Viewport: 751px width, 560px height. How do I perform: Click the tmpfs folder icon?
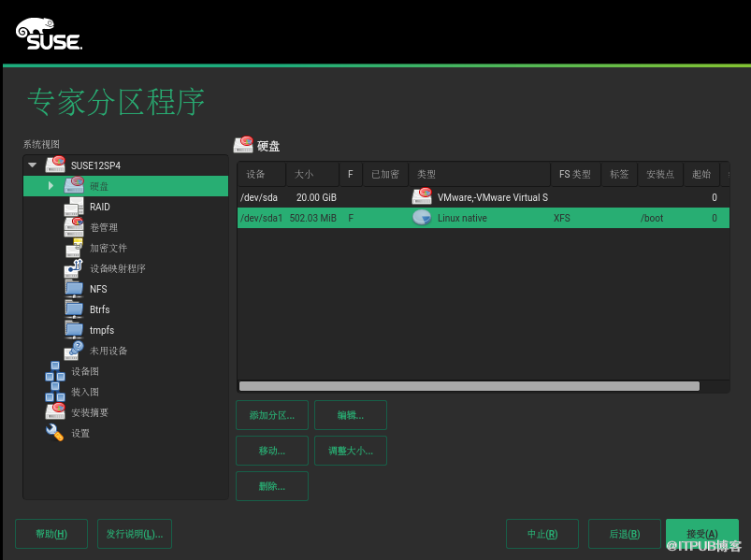pos(74,330)
